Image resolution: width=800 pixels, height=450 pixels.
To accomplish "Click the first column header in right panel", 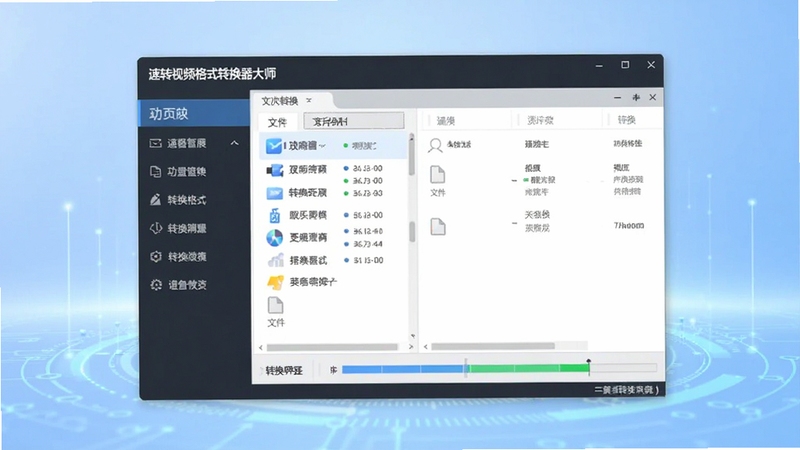I will [x=446, y=121].
